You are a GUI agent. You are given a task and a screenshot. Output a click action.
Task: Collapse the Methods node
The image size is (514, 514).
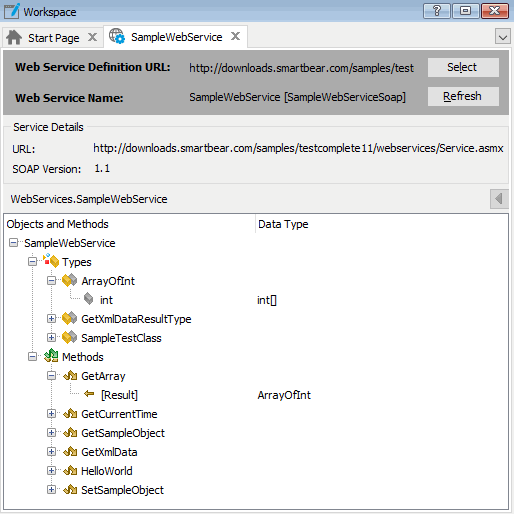pos(32,357)
